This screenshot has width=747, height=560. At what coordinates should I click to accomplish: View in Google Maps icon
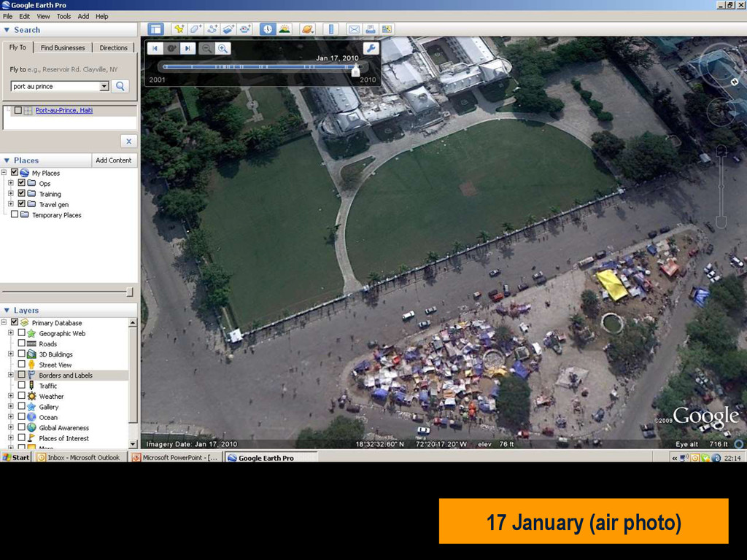pos(387,29)
